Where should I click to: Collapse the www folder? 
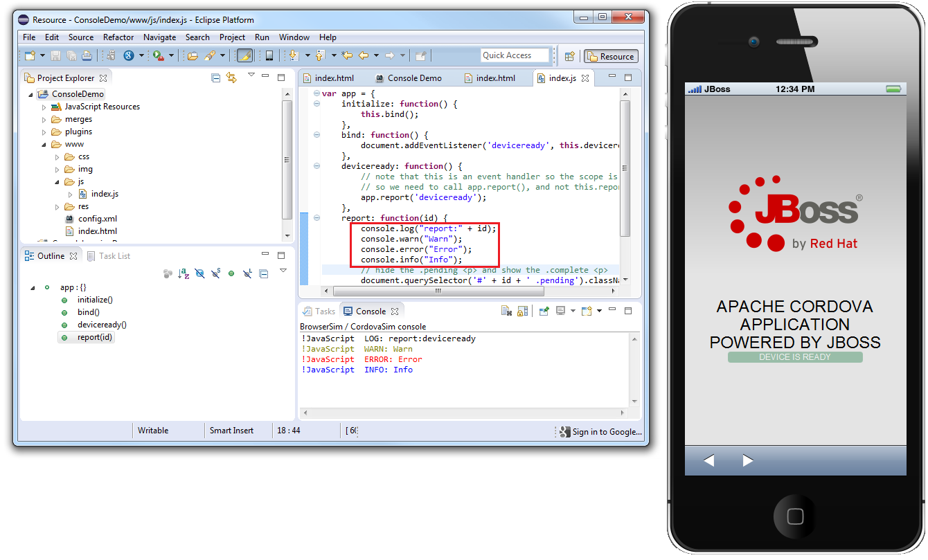click(44, 144)
